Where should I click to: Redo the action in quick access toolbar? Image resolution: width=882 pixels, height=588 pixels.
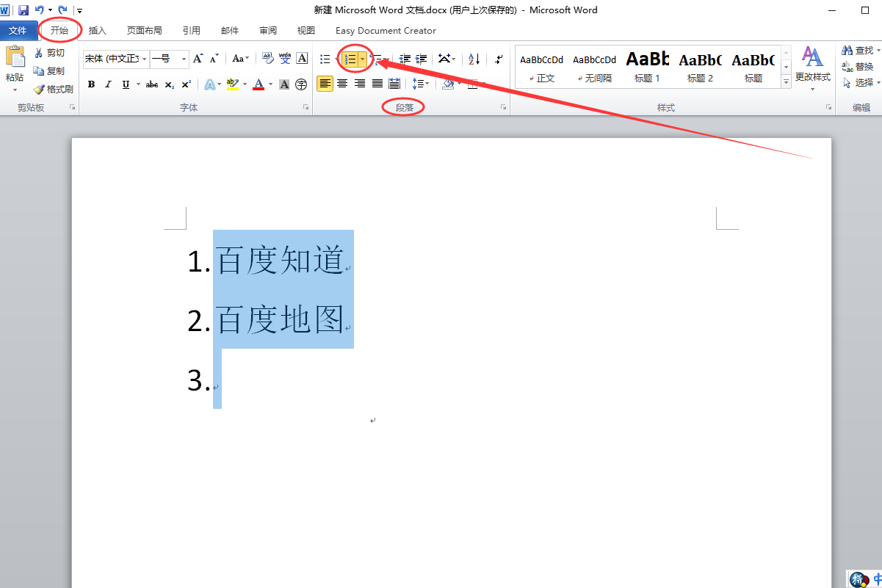pyautogui.click(x=63, y=10)
